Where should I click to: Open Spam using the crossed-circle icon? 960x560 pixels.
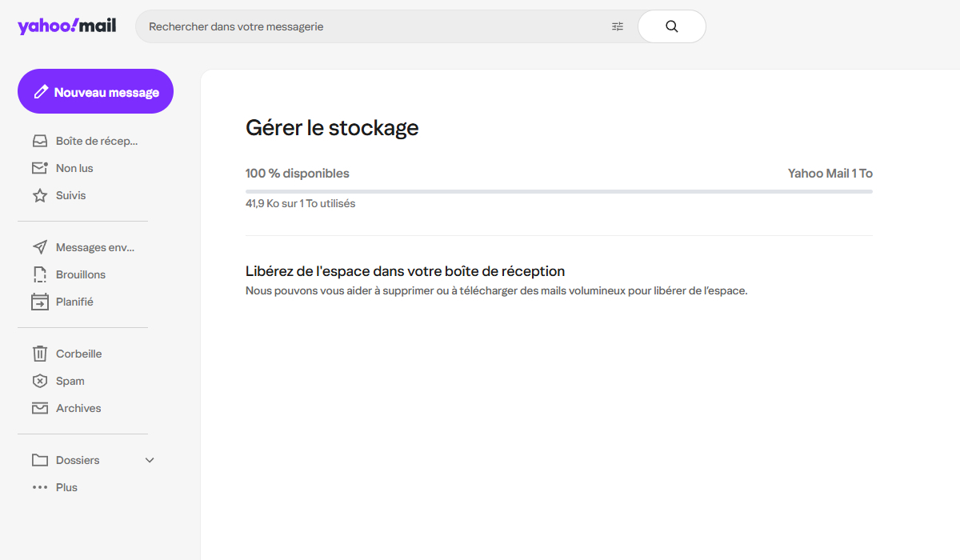[x=39, y=380]
